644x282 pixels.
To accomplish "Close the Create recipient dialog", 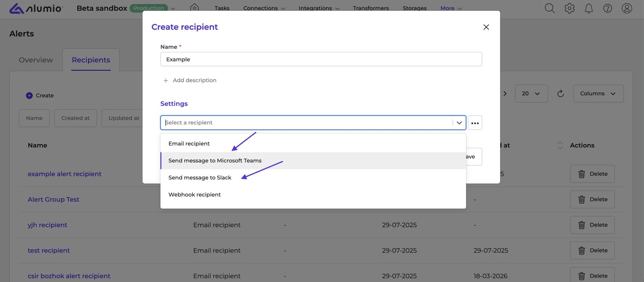I will tap(486, 27).
